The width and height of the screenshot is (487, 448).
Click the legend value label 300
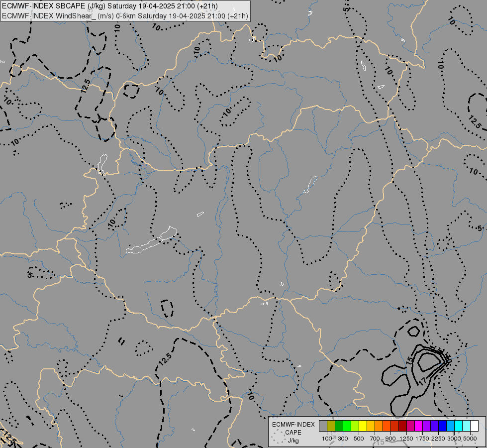[x=343, y=439]
